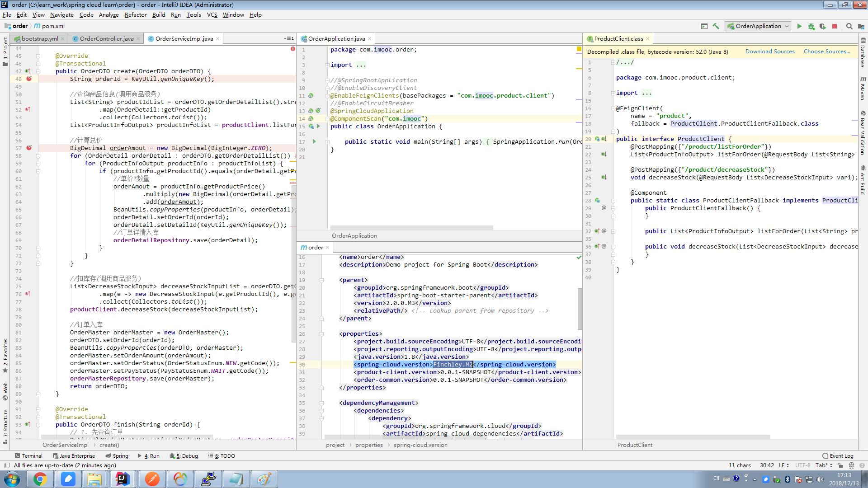
Task: Open the Windows Start menu
Action: 12,479
